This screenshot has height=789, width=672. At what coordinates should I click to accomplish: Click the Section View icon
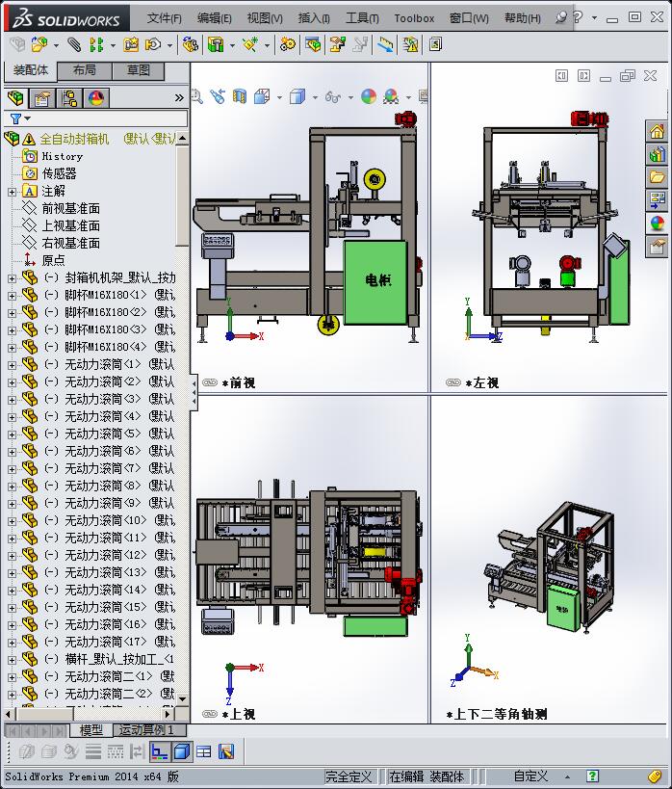240,96
